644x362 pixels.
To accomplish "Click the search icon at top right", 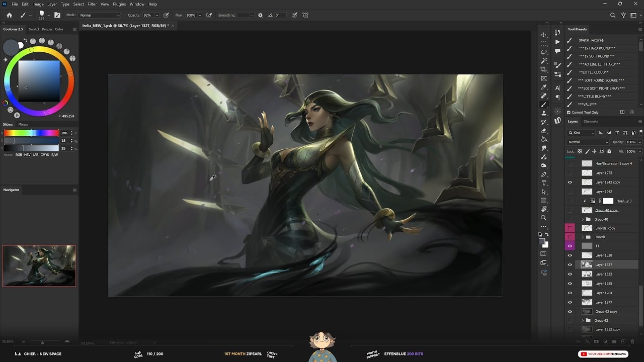I will coord(613,15).
